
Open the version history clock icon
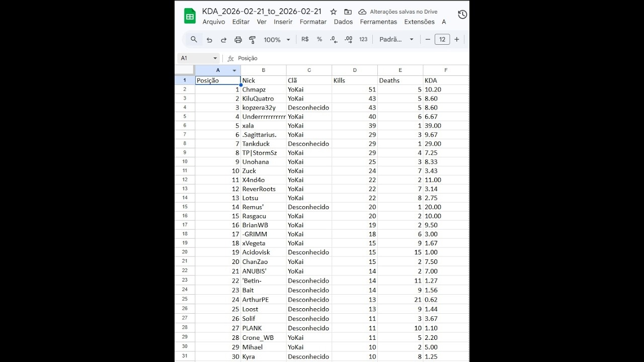(462, 15)
